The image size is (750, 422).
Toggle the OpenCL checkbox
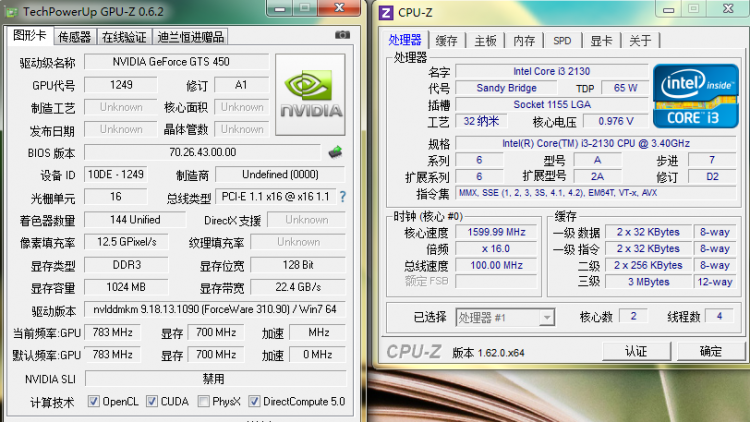(94, 401)
